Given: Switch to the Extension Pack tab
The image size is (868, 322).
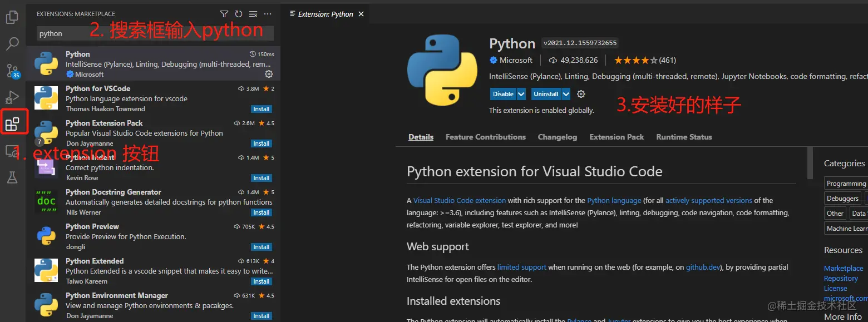Looking at the screenshot, I should tap(617, 137).
